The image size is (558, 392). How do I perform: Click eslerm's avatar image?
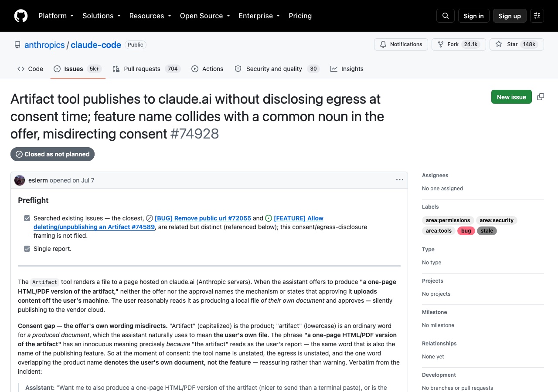click(20, 180)
